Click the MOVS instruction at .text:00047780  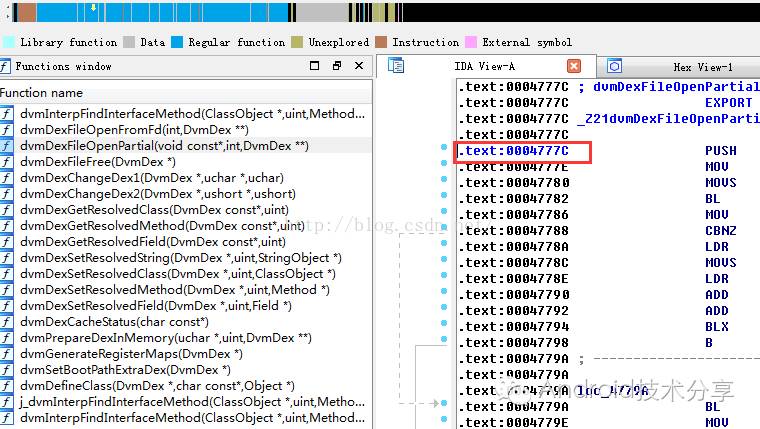pyautogui.click(x=721, y=183)
